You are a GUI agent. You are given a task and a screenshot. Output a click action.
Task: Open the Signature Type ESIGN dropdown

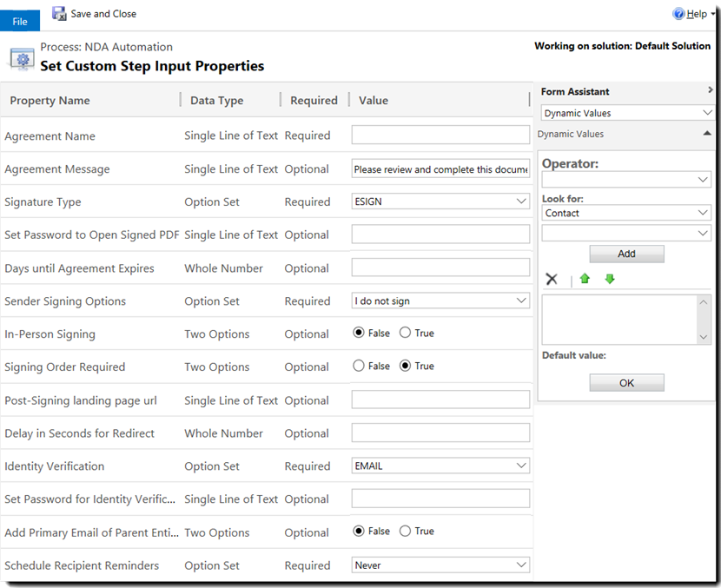440,202
